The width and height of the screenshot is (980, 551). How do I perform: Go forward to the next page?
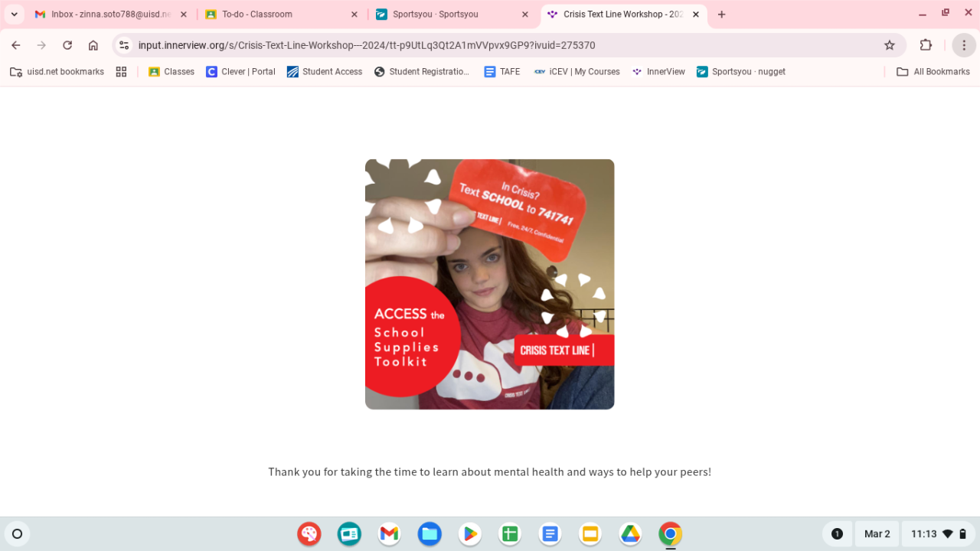pos(41,45)
